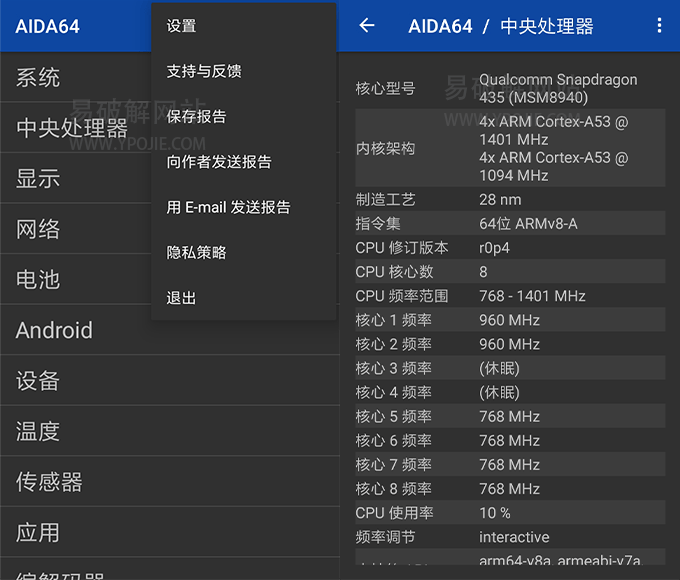The image size is (680, 580).
Task: Open the 电池 category
Action: (76, 279)
